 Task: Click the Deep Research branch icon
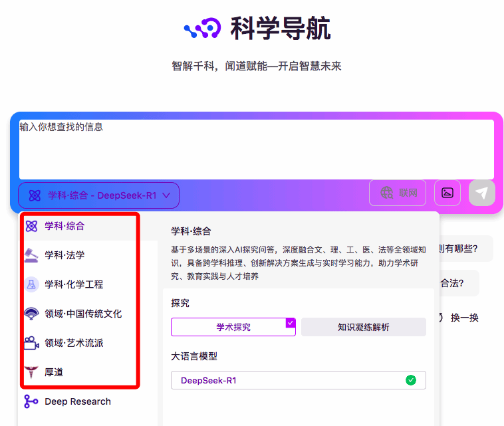[31, 401]
